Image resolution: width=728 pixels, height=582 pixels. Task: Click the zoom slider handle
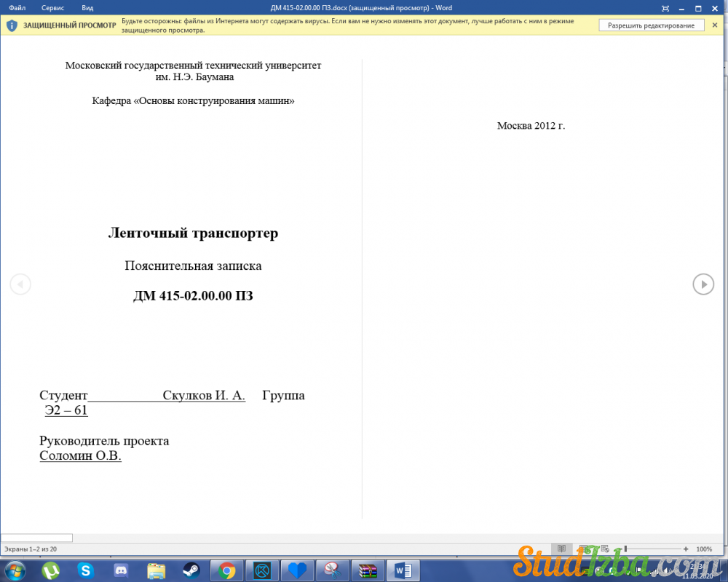tap(625, 549)
